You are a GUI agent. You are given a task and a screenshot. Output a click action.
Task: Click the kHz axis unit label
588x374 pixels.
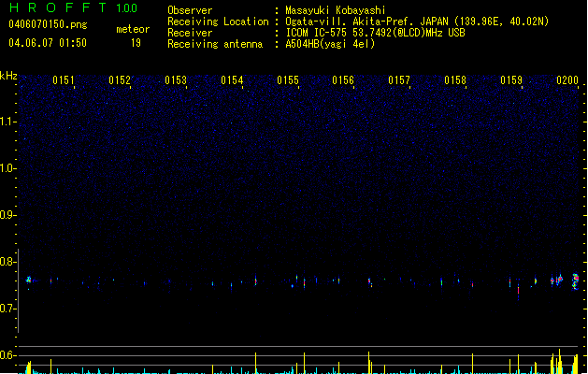coord(8,76)
